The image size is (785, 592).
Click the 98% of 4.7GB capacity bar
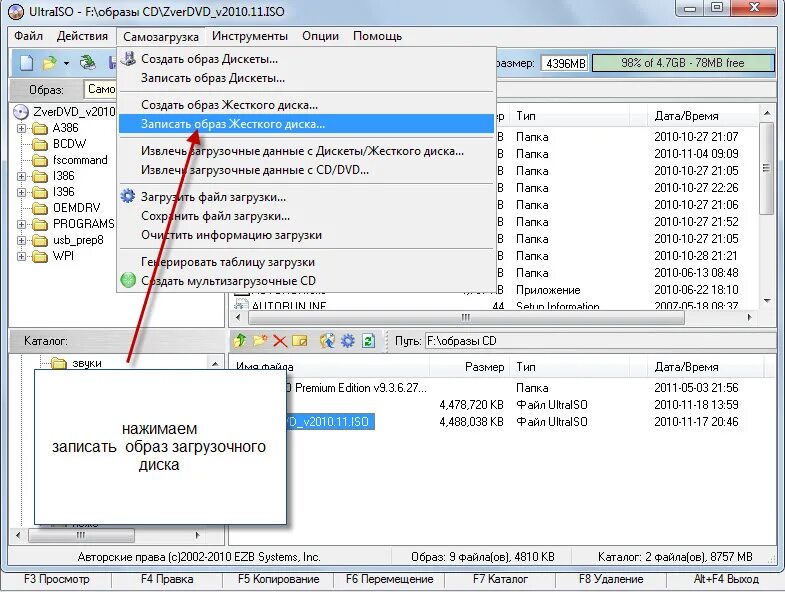coord(682,63)
